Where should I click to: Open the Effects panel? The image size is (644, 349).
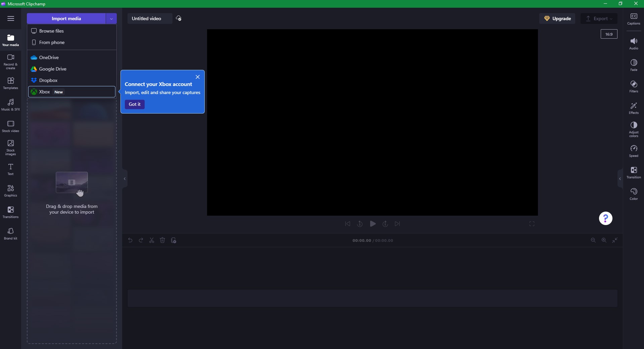[633, 108]
